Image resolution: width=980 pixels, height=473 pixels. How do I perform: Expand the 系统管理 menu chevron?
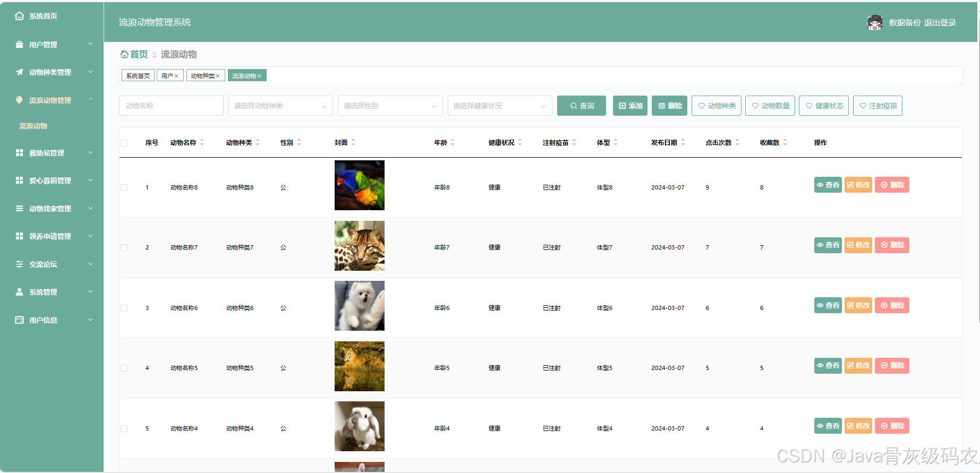pyautogui.click(x=90, y=291)
